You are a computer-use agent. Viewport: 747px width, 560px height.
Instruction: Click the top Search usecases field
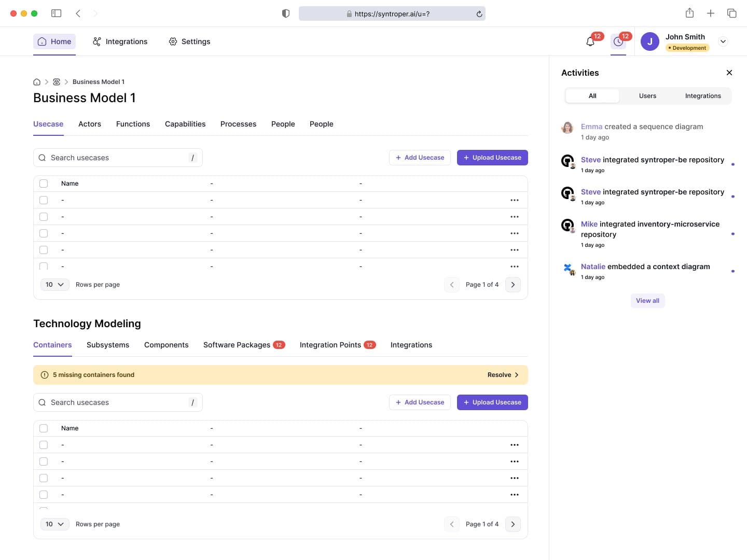tap(118, 158)
